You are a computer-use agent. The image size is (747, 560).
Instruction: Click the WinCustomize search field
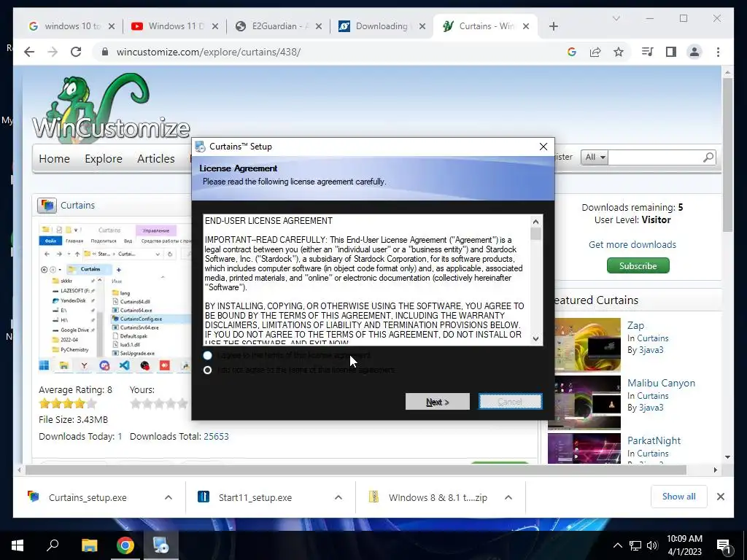coord(655,157)
